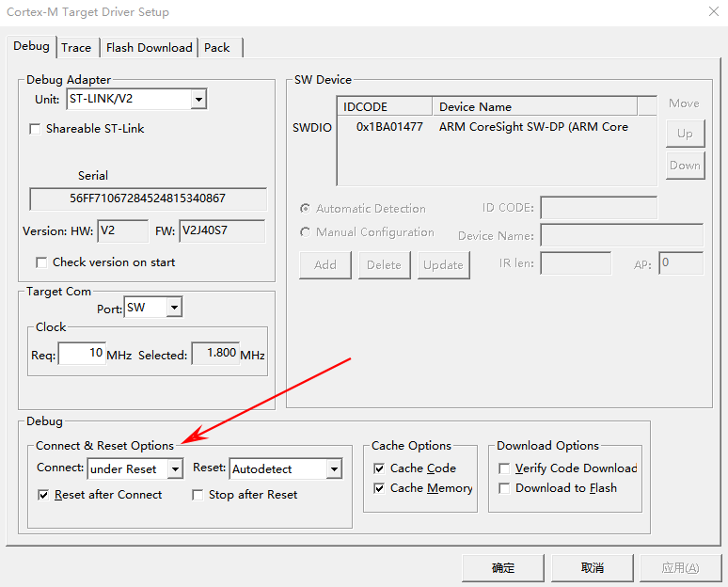728x587 pixels.
Task: Click the Selected clock 1.800 field
Action: pyautogui.click(x=215, y=354)
